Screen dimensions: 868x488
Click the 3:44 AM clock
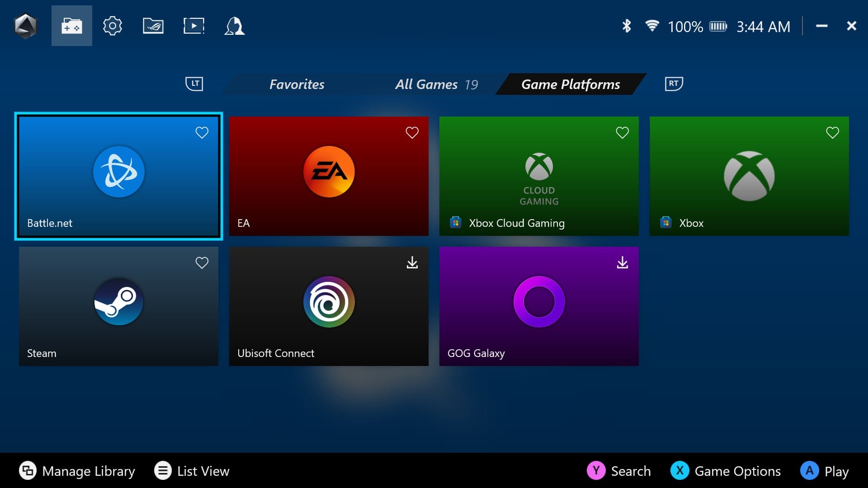coord(764,27)
